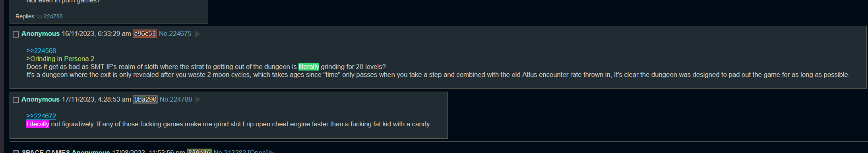Tick the checkbox for post No.224675
The height and width of the screenshot is (153, 868).
[16, 34]
